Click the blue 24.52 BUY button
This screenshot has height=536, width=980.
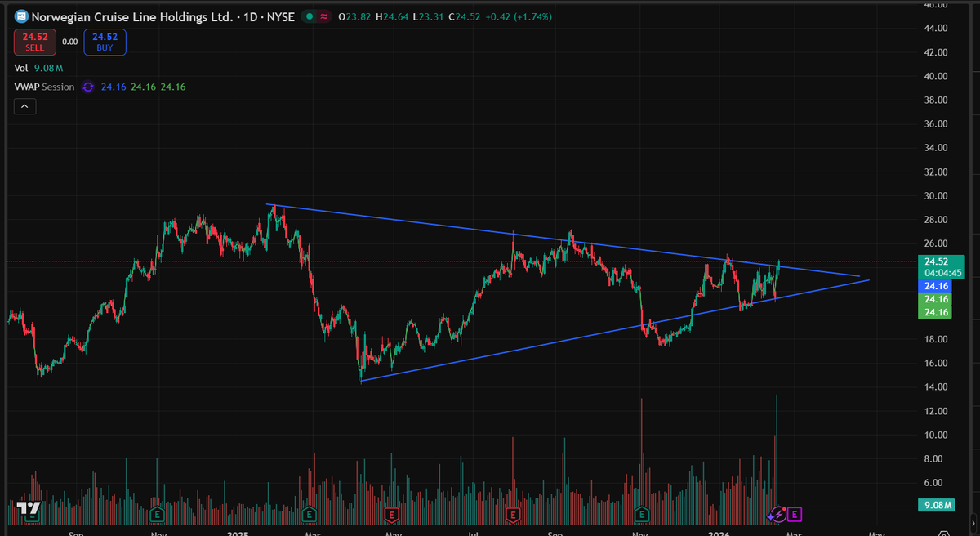click(x=105, y=42)
